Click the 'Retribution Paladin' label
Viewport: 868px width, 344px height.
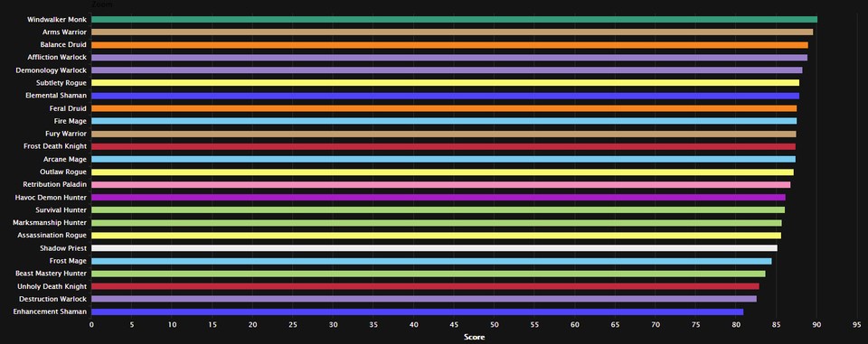tap(55, 185)
